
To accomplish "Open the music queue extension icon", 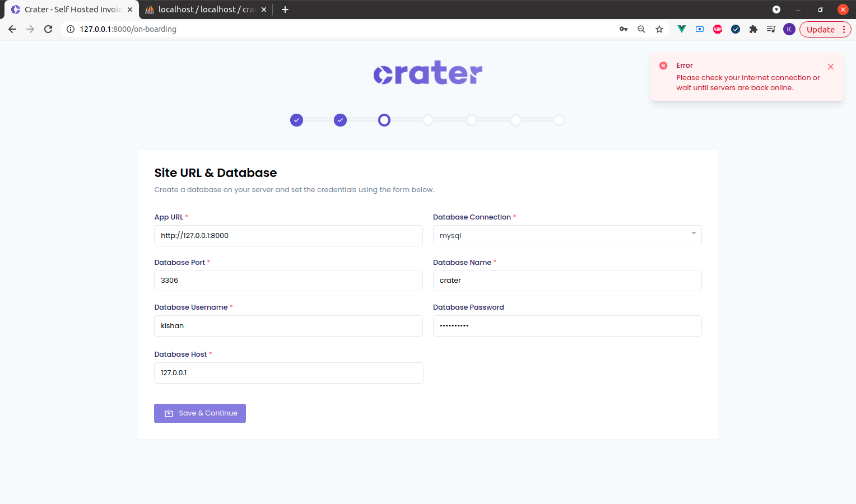I will [771, 29].
